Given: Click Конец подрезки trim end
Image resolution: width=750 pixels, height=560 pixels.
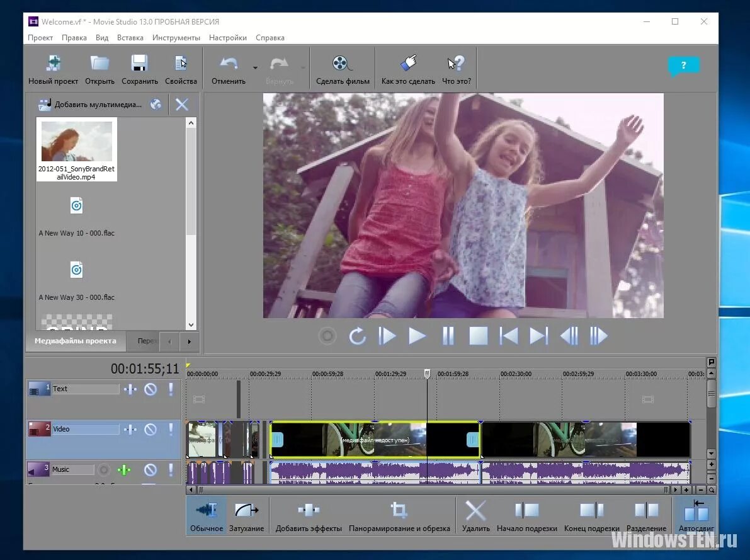Looking at the screenshot, I should tap(592, 515).
